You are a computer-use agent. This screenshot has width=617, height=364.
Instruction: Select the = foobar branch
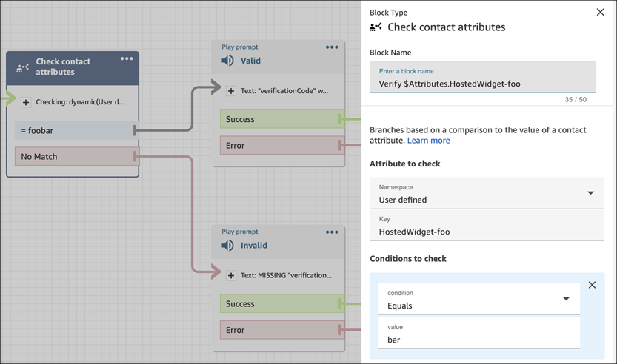[74, 131]
